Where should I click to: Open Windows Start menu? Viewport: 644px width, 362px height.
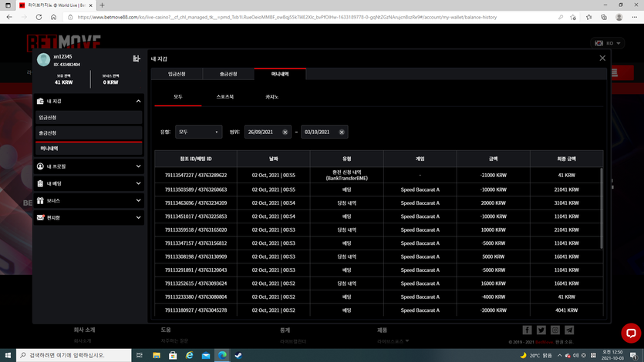pos(8,355)
